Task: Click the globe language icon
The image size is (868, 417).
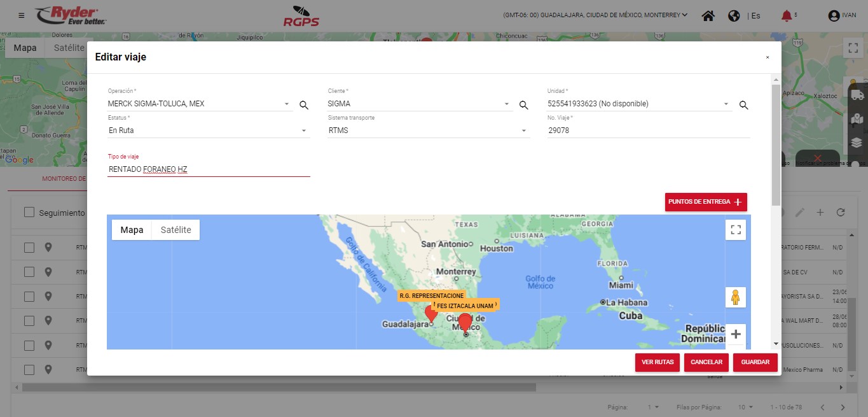Action: coord(734,16)
